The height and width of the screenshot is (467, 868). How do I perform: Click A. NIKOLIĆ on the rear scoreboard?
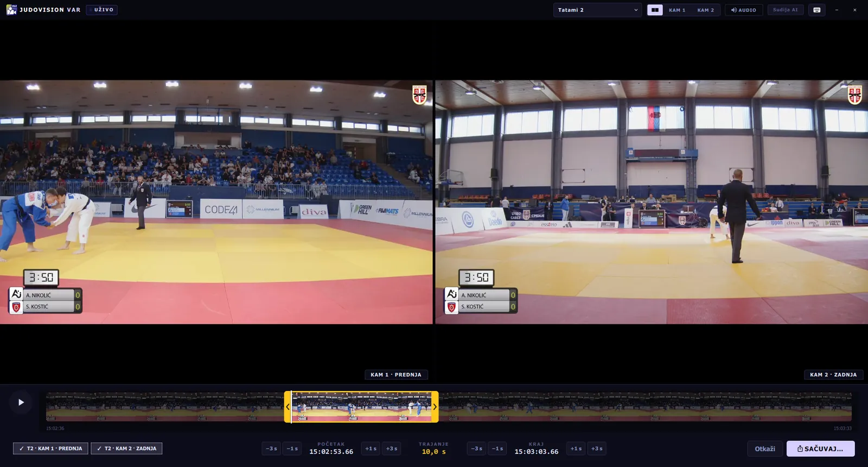[474, 295]
